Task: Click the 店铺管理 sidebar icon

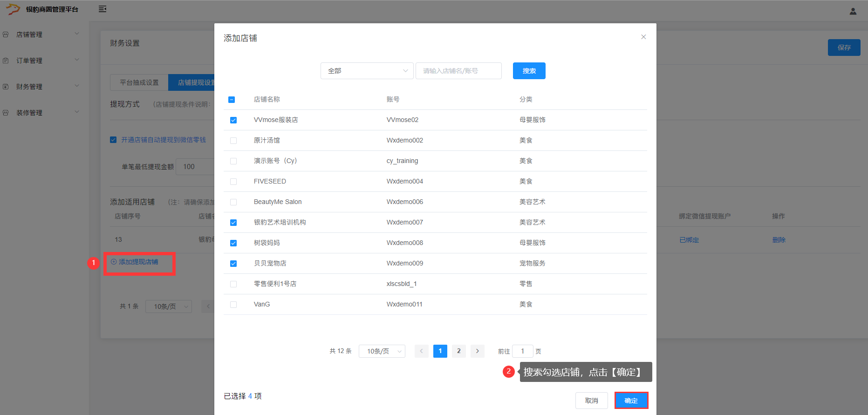Action: pos(6,34)
